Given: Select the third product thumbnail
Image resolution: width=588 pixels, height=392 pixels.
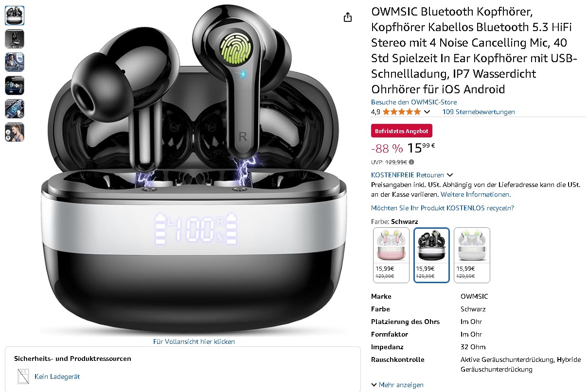Looking at the screenshot, I should point(15,62).
